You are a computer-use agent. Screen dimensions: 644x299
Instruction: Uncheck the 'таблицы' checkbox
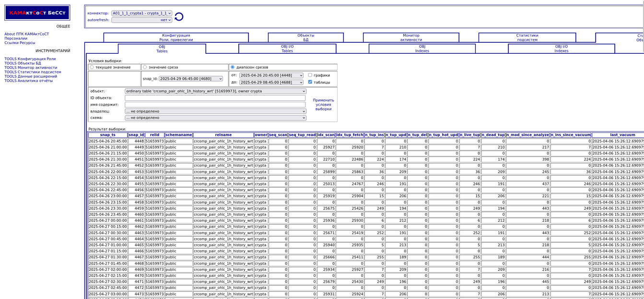click(x=310, y=82)
